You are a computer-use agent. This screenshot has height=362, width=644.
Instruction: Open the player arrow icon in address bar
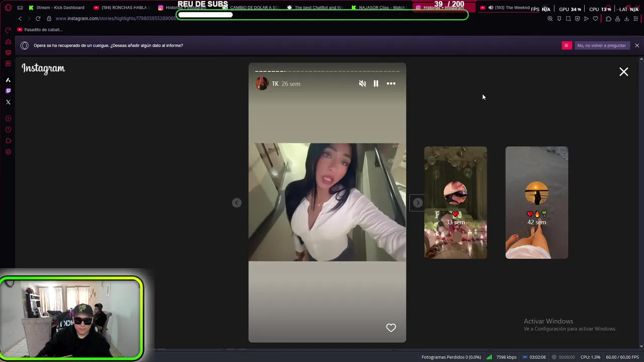coord(586,19)
